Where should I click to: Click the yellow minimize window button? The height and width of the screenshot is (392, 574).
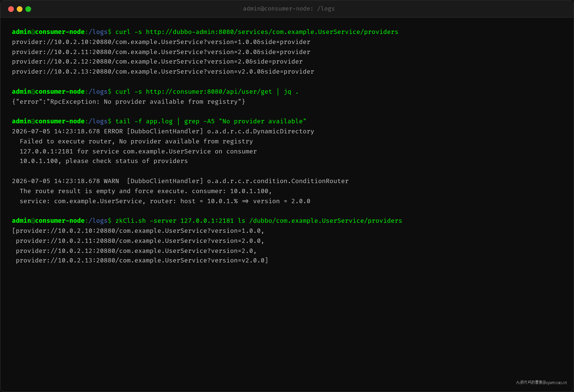20,9
